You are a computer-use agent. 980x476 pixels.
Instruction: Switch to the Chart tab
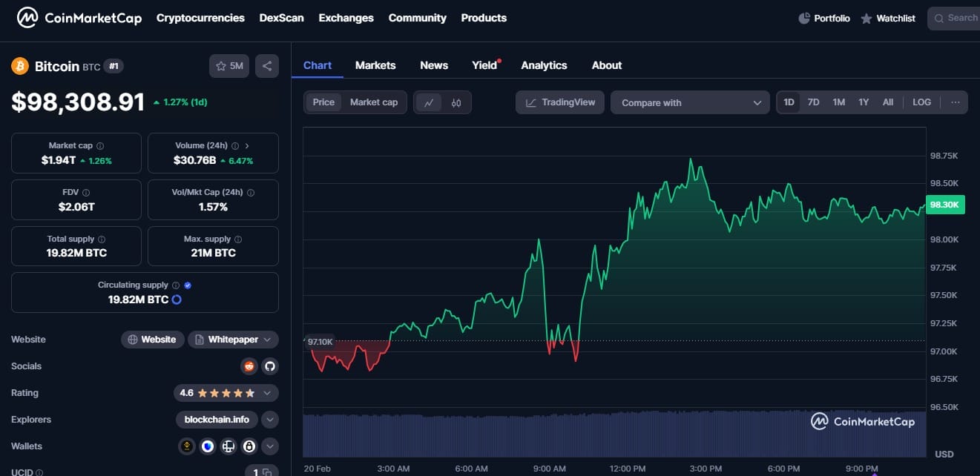click(318, 65)
